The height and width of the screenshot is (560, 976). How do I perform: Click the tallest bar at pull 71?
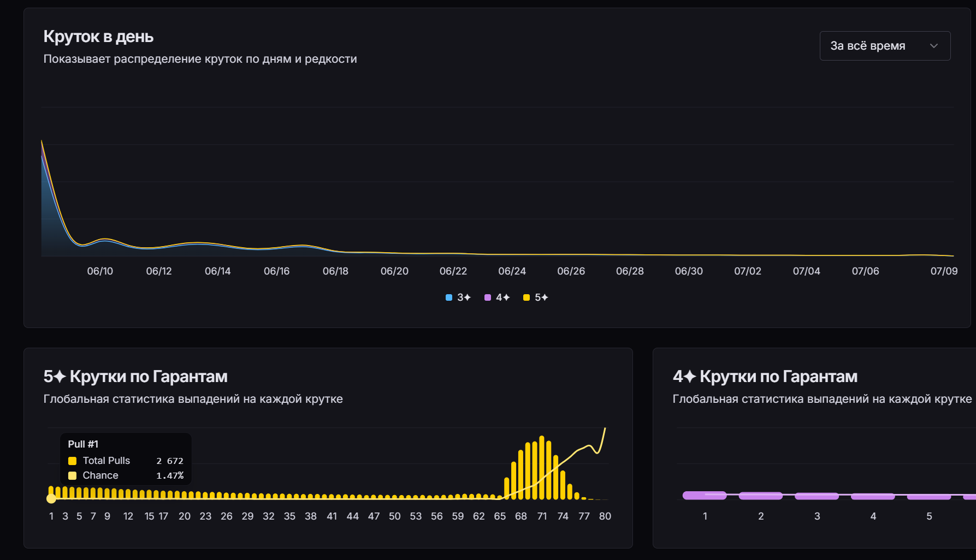542,468
